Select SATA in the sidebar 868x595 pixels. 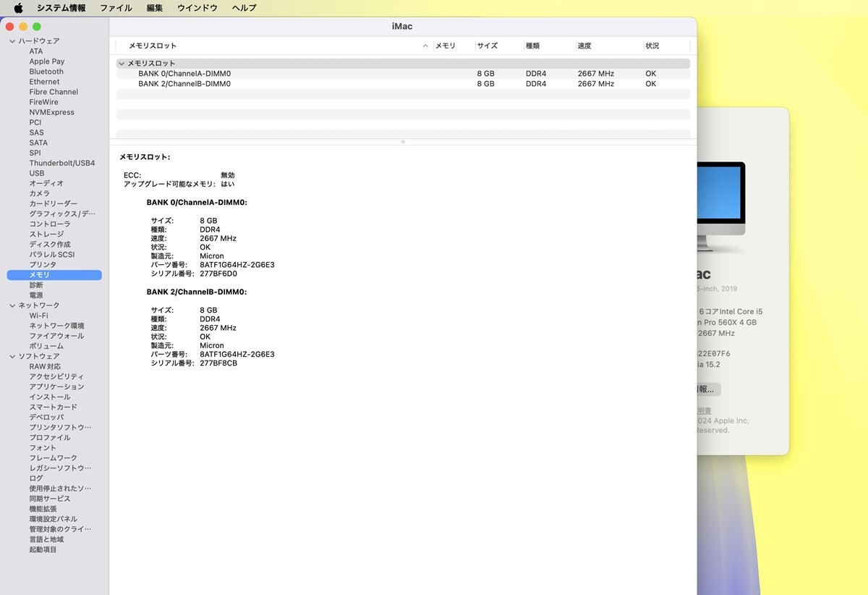[x=38, y=143]
